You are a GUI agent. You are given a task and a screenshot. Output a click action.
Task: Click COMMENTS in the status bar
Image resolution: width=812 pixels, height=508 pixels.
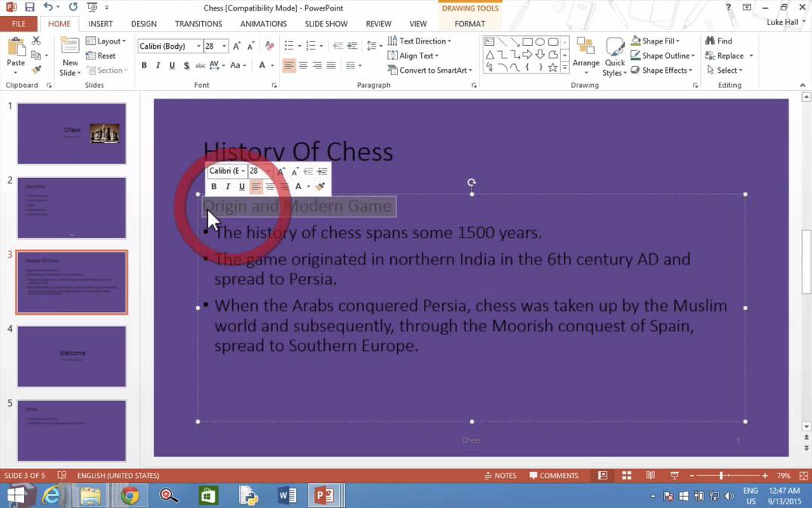(553, 476)
